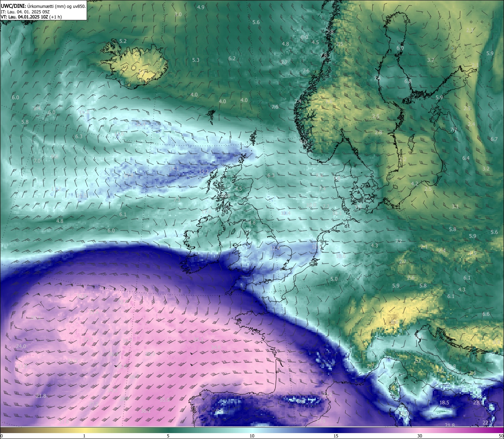Click the color scale tick label '15'

(x=336, y=436)
